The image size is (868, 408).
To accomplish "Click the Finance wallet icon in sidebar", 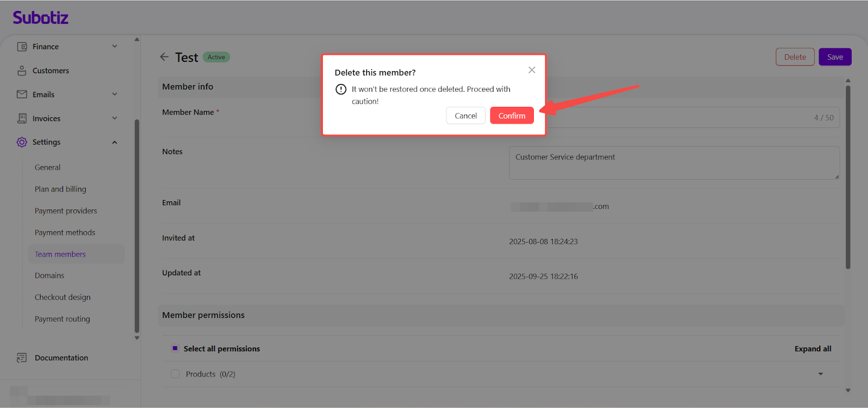I will pos(22,47).
